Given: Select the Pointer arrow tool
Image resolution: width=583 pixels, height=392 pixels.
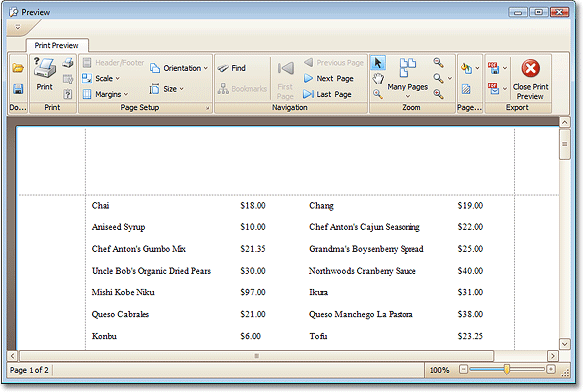Looking at the screenshot, I should point(378,63).
